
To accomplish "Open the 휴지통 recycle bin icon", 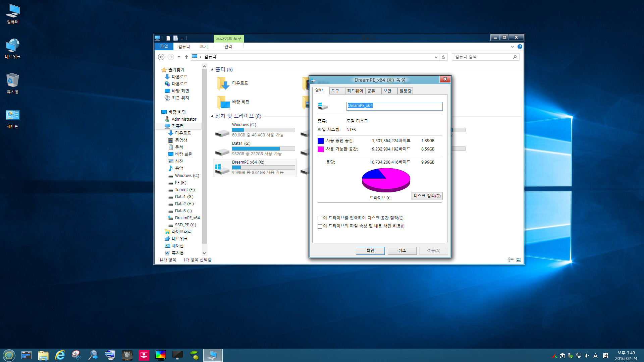I will click(x=13, y=84).
